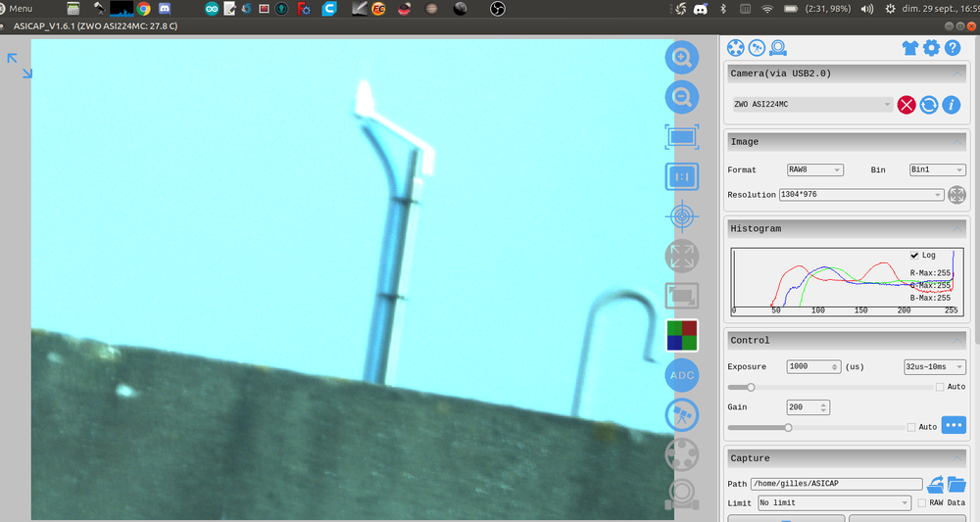Launch Google Chrome from the top panel
This screenshot has height=522, width=980.
point(144,9)
